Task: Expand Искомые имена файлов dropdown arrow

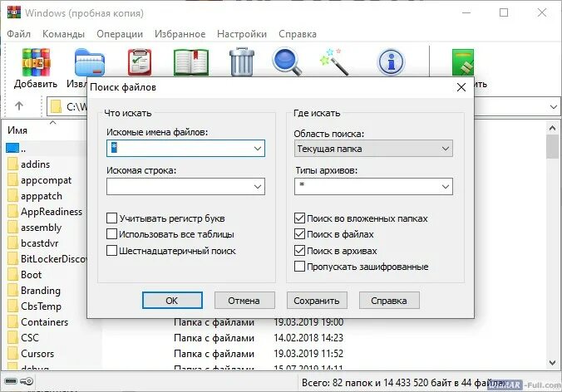Action: [258, 148]
